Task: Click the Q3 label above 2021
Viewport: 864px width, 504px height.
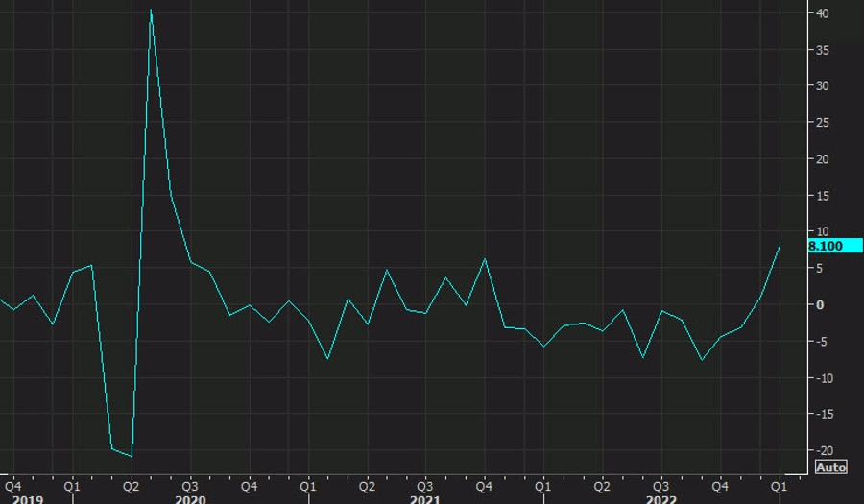Action: (x=425, y=486)
